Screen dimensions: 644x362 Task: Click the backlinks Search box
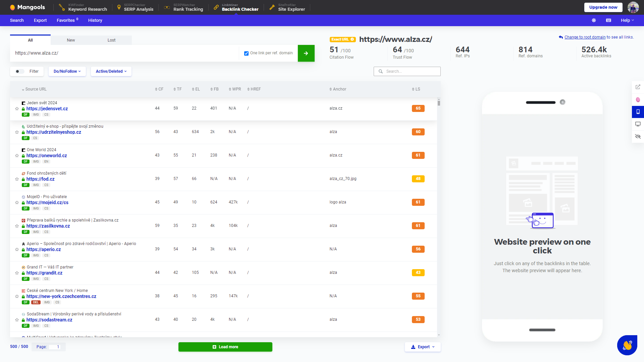(407, 71)
